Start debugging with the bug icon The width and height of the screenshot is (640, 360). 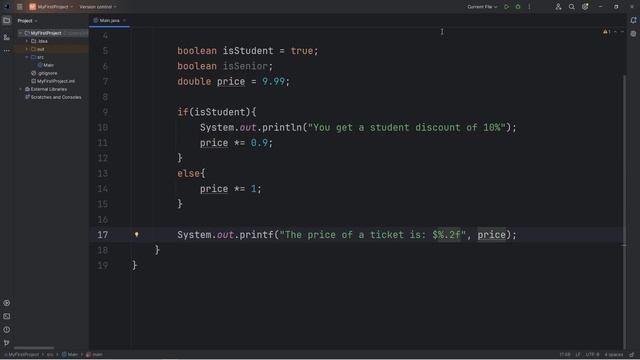click(x=518, y=7)
